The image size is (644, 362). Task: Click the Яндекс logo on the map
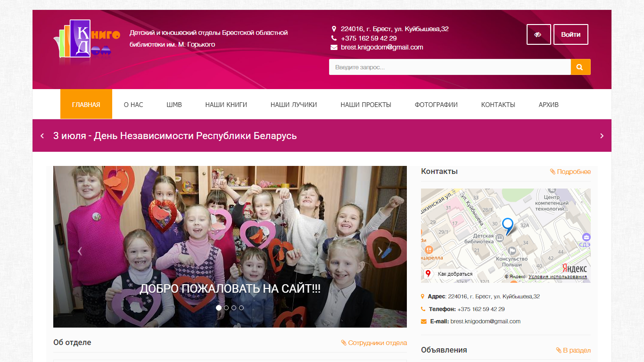pyautogui.click(x=574, y=268)
